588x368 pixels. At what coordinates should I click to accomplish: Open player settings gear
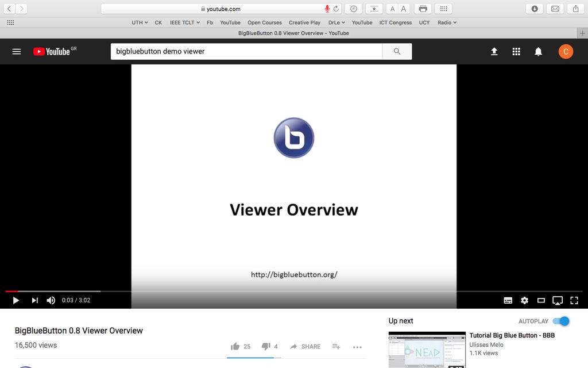coord(524,300)
